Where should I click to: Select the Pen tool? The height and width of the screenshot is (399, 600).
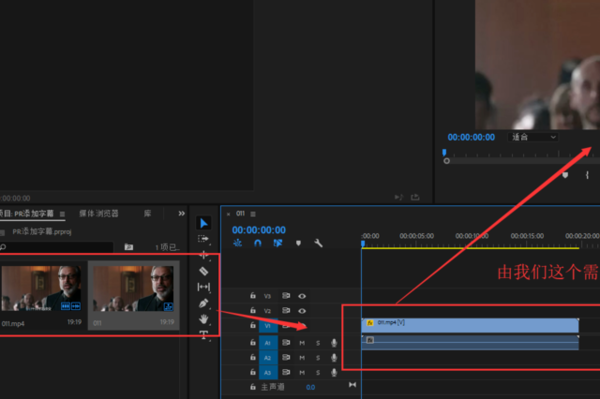click(x=204, y=303)
